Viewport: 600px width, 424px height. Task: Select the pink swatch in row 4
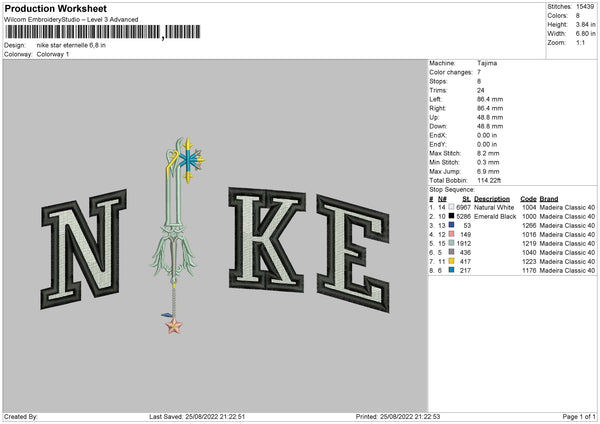tap(451, 235)
